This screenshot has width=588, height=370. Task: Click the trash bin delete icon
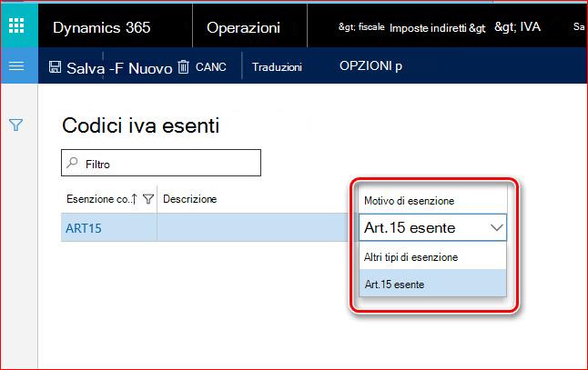183,66
